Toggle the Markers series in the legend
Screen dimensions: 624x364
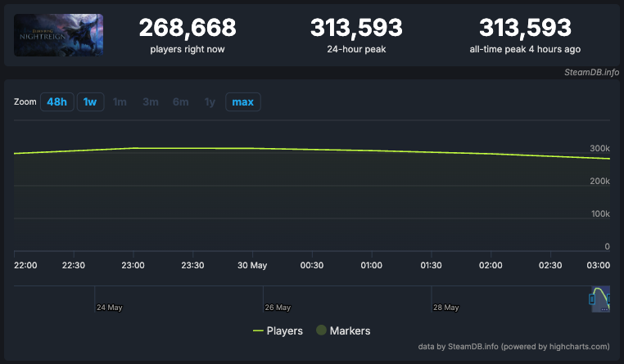pos(343,330)
